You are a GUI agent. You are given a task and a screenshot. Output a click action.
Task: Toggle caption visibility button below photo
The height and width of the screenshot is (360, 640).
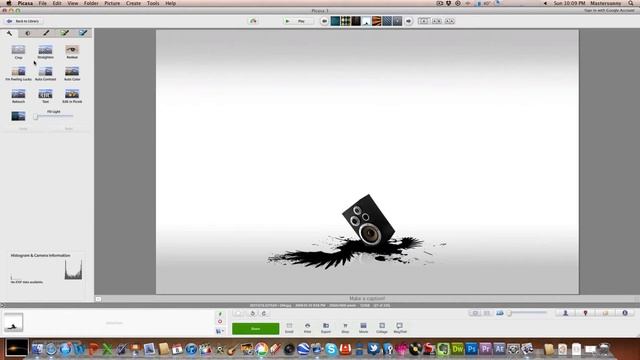click(98, 299)
